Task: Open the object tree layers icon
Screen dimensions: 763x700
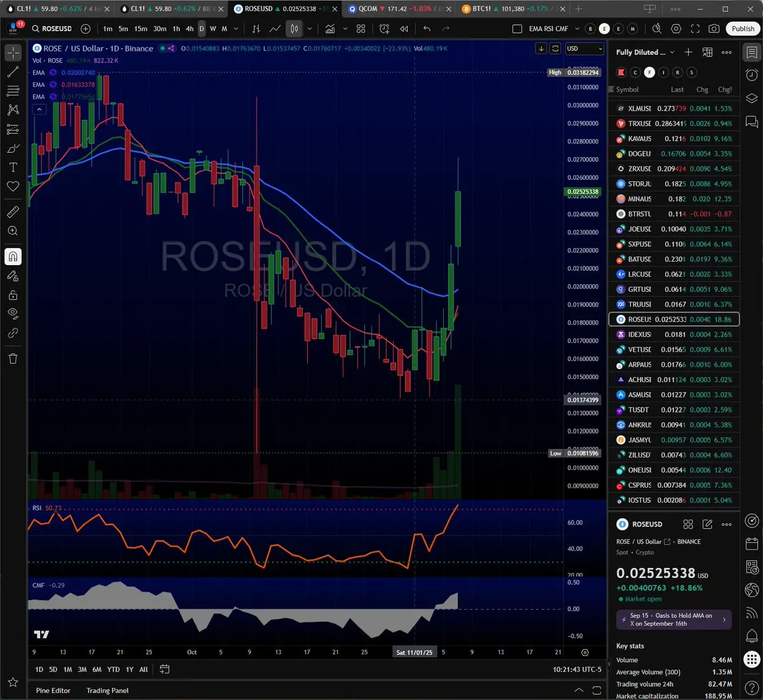Action: pyautogui.click(x=752, y=98)
